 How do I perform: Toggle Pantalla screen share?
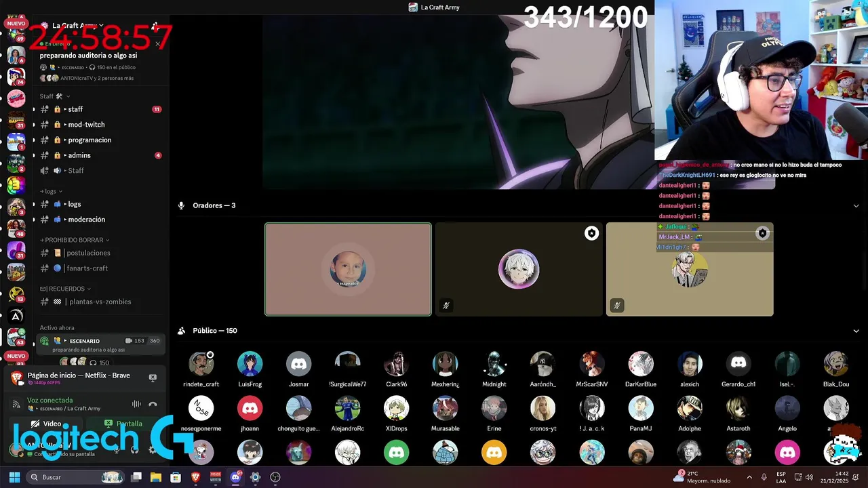124,424
